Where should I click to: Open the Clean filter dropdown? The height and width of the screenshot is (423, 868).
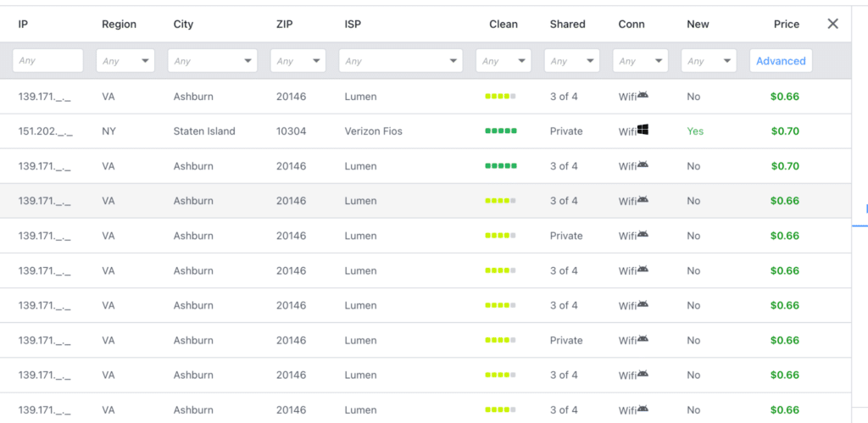pyautogui.click(x=504, y=61)
